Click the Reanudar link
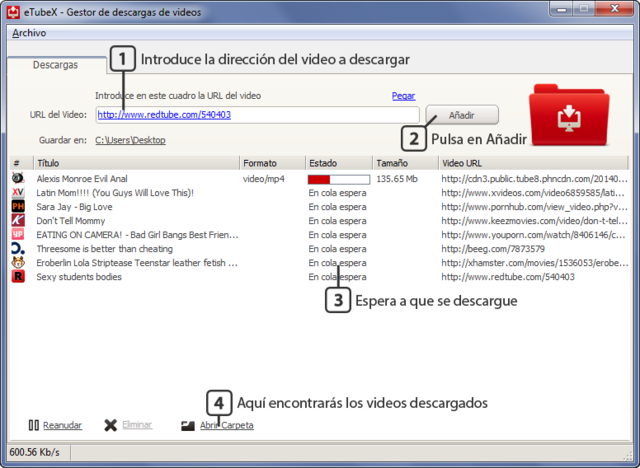The height and width of the screenshot is (468, 640). click(x=62, y=425)
